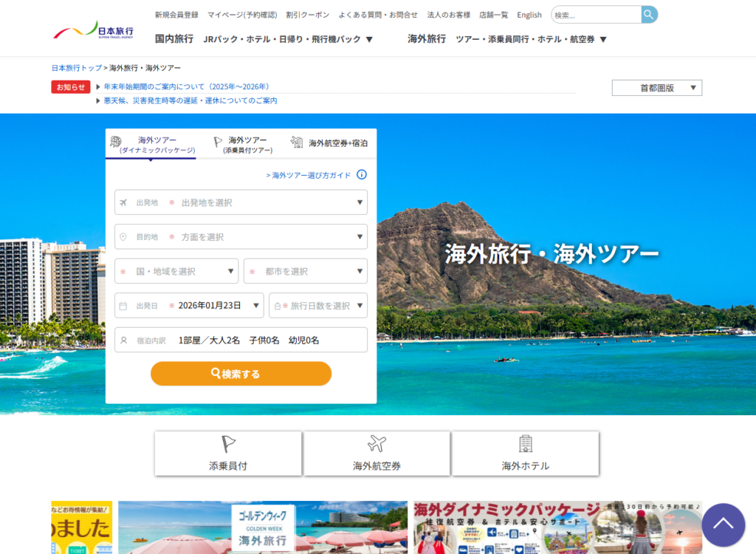This screenshot has width=756, height=554.
Task: Click the header search text field
Action: 596,15
